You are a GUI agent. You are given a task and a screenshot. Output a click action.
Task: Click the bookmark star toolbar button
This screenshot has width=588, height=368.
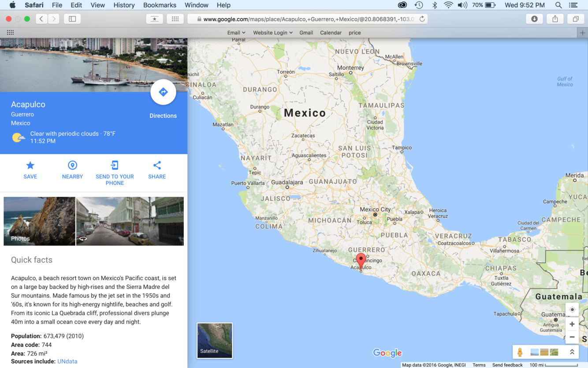[x=154, y=19]
